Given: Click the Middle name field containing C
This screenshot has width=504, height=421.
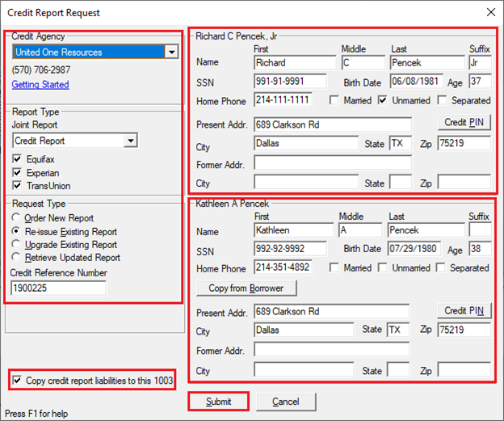Looking at the screenshot, I should click(x=363, y=63).
